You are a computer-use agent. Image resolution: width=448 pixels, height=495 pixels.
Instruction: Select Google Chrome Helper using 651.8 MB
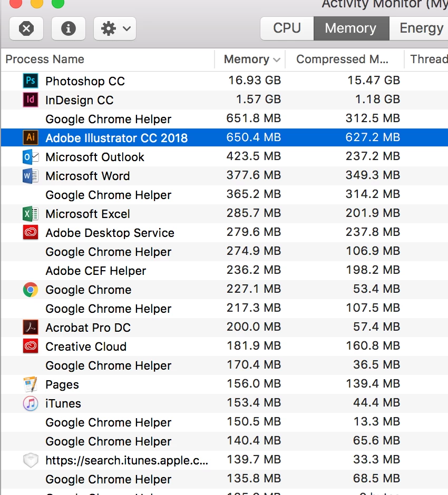pos(108,119)
